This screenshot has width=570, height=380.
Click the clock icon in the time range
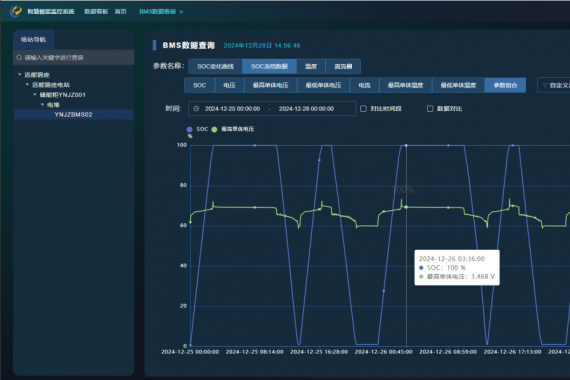[196, 108]
